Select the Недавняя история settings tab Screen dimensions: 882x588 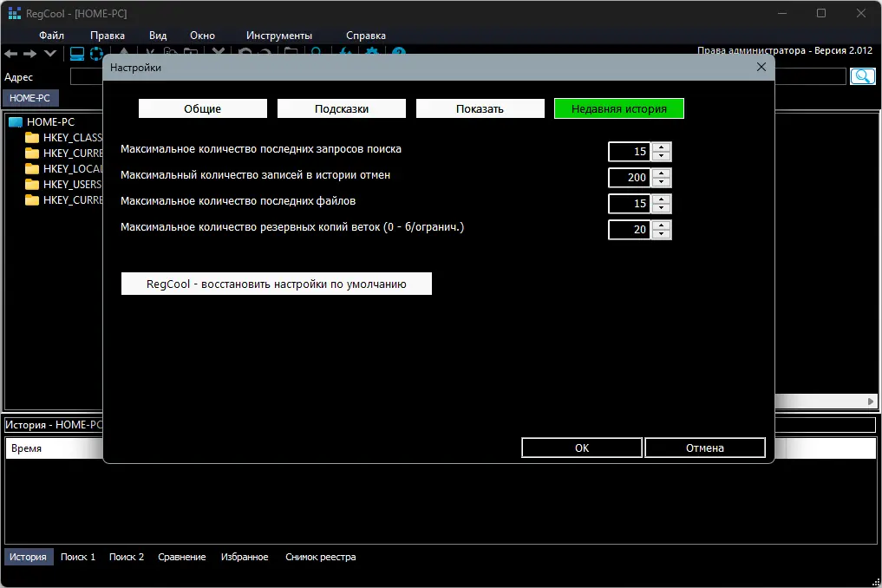tap(618, 108)
